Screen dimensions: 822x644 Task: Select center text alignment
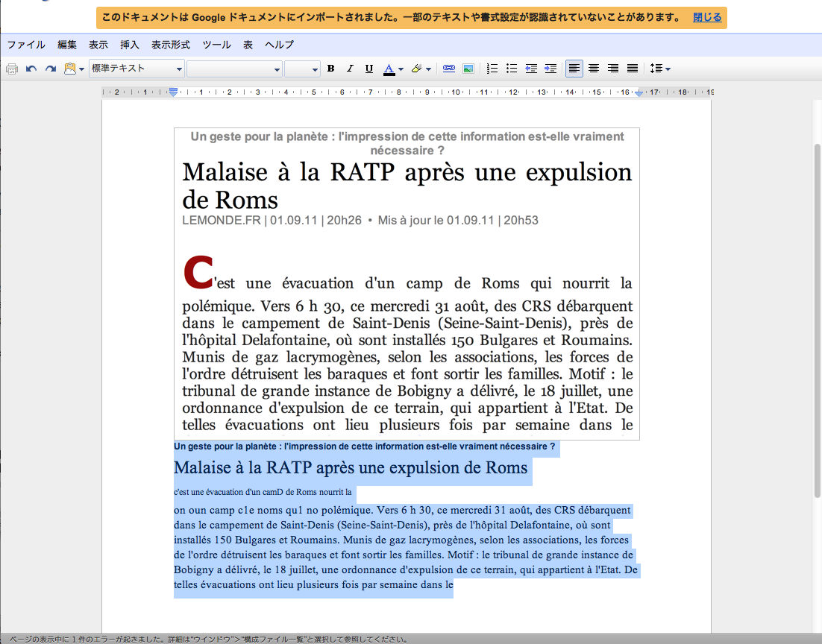click(x=594, y=69)
